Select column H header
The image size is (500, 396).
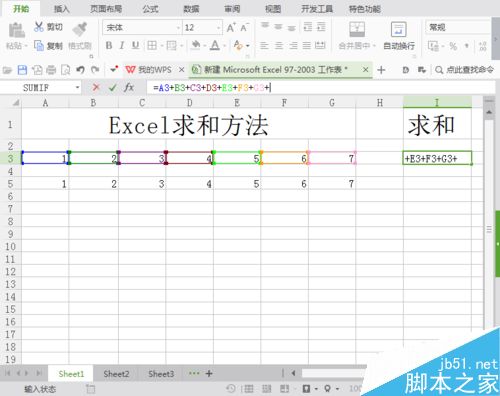click(380, 103)
